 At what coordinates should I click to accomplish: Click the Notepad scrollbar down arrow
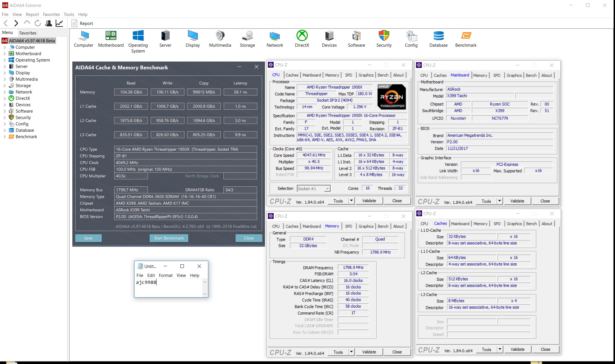tap(205, 294)
